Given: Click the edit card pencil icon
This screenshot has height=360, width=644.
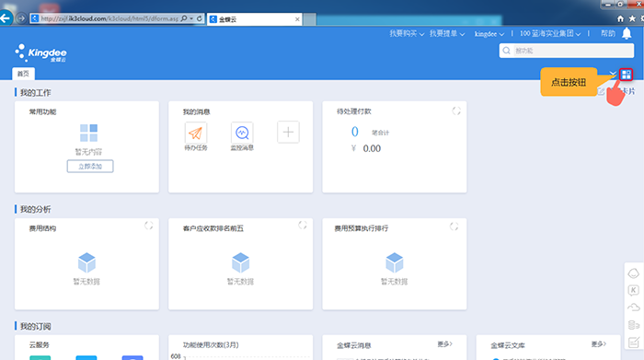Looking at the screenshot, I should point(601,91).
